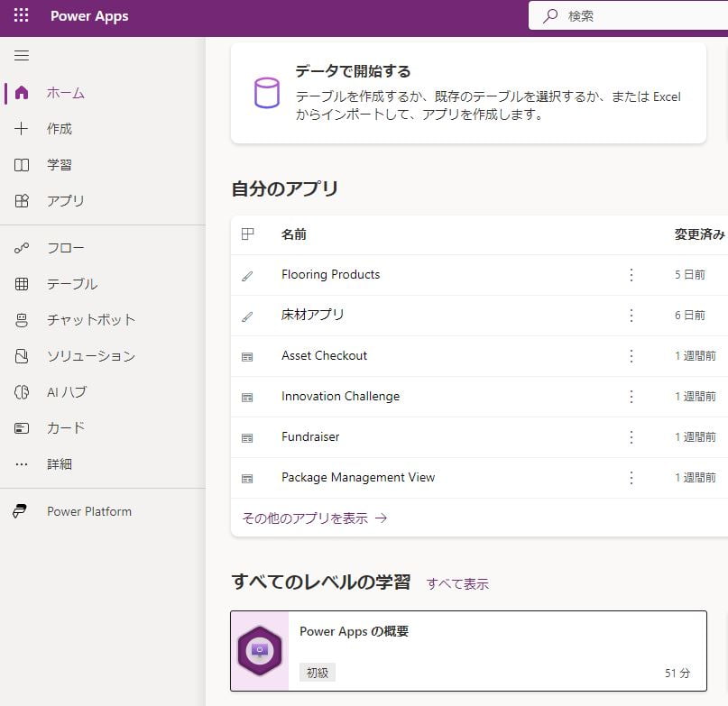Click the データで開始する card
This screenshot has width=728, height=706.
[468, 93]
